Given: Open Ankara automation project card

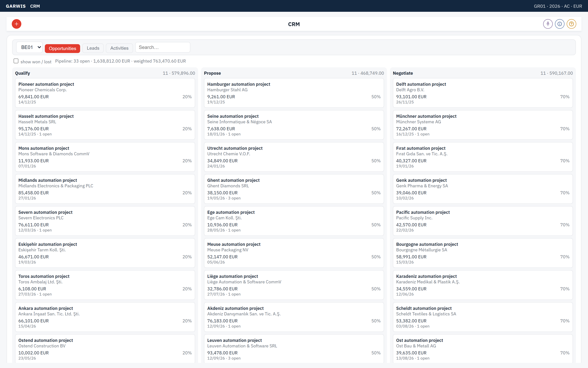Looking at the screenshot, I should point(105,317).
